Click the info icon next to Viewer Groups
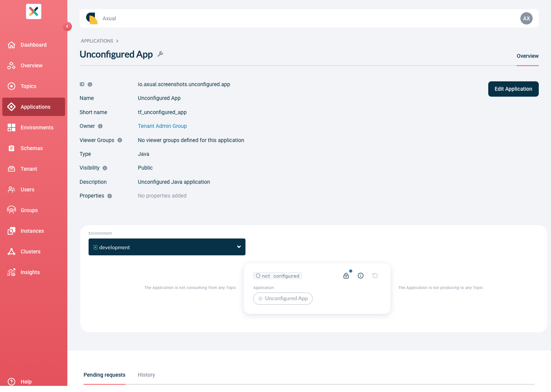The width and height of the screenshot is (551, 392). (x=120, y=140)
